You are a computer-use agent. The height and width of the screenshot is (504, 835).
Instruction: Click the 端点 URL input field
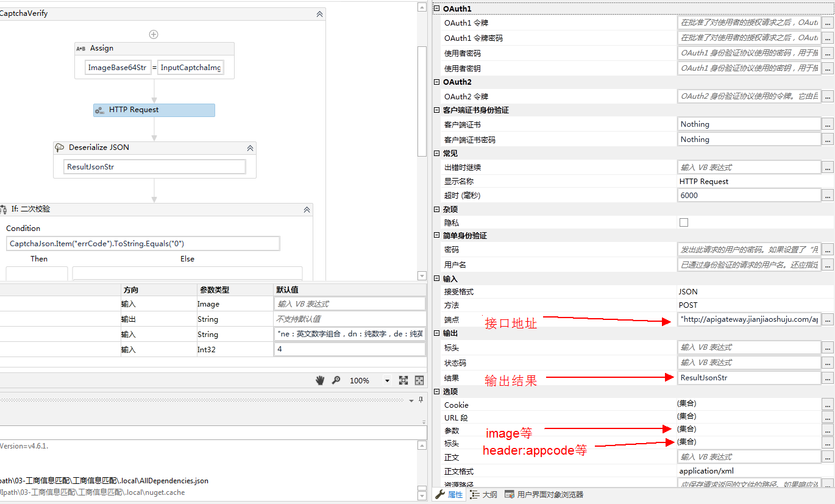click(x=749, y=319)
